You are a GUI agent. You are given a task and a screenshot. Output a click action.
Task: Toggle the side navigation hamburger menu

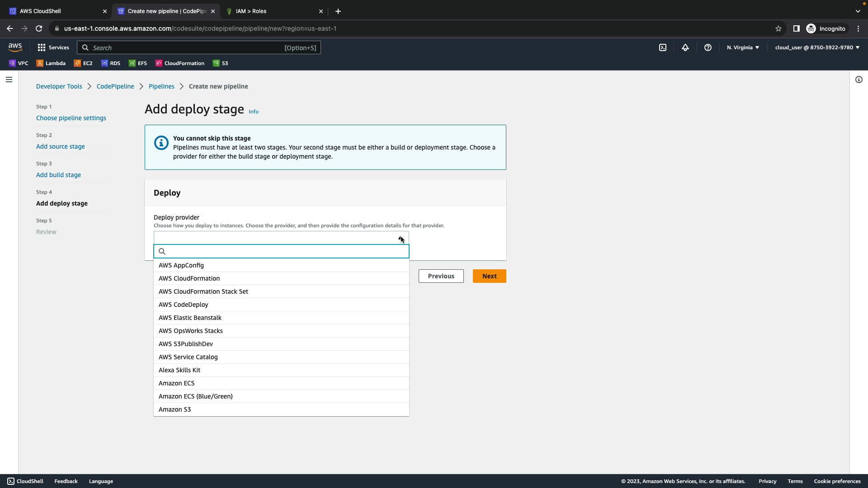[x=9, y=80]
